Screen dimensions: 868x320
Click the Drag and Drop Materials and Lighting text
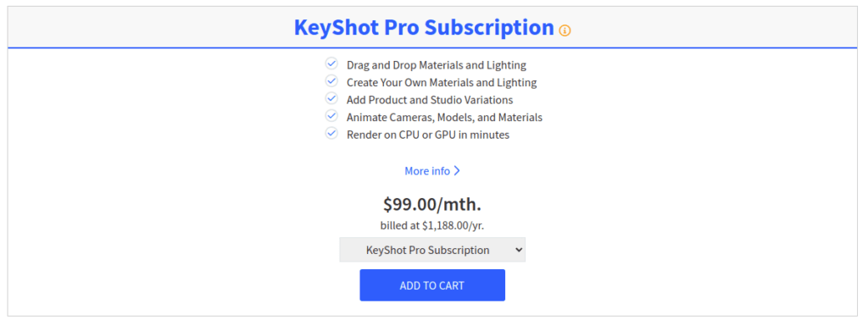(437, 65)
